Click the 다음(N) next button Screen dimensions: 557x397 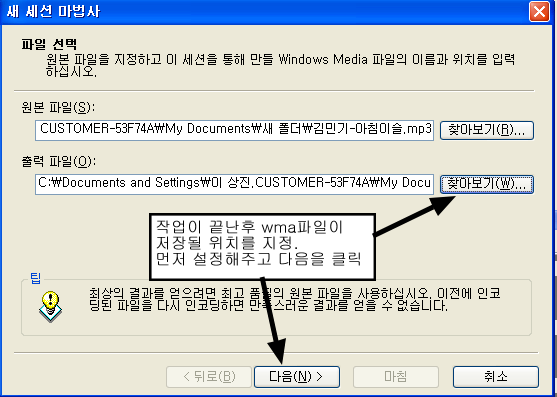297,377
